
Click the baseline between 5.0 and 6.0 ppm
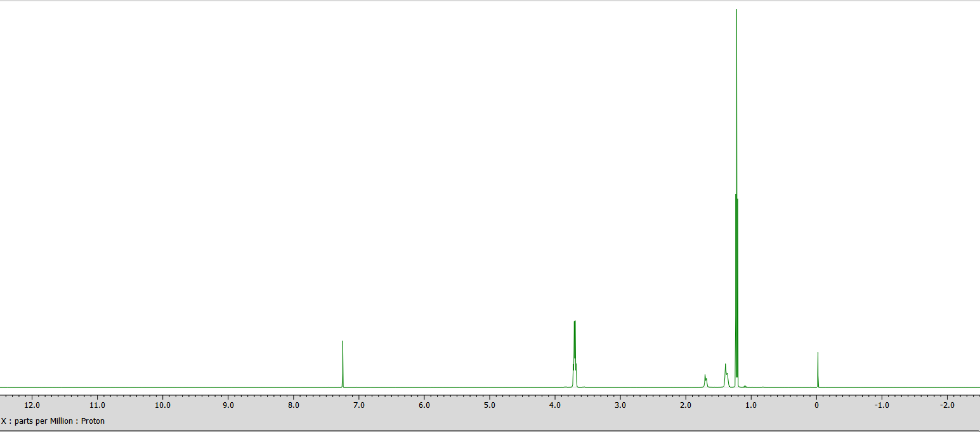(457, 386)
